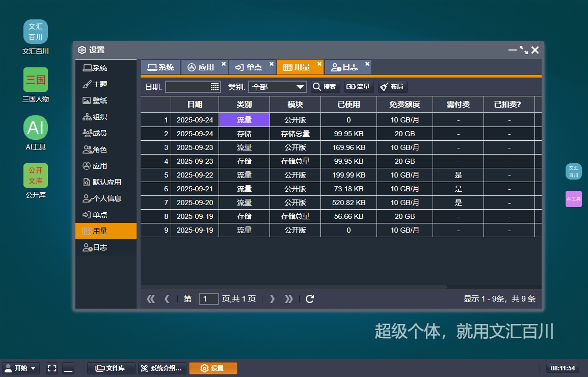Click the refresh icon in the pagination bar
This screenshot has height=377, width=588.
309,299
